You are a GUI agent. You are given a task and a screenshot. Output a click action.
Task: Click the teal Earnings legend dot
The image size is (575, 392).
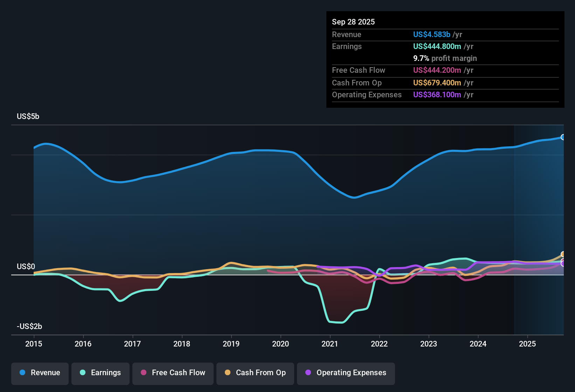tap(83, 373)
